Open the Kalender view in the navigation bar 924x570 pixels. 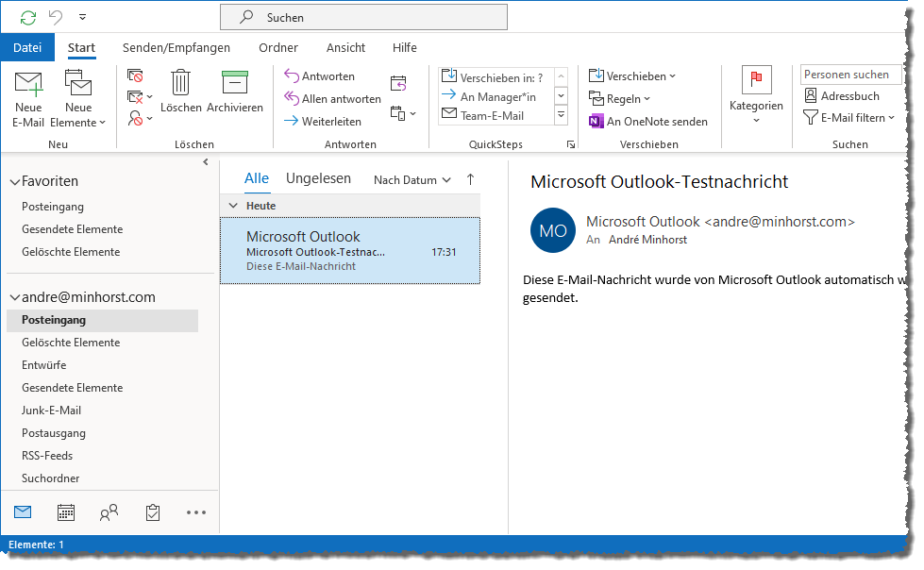coord(65,511)
